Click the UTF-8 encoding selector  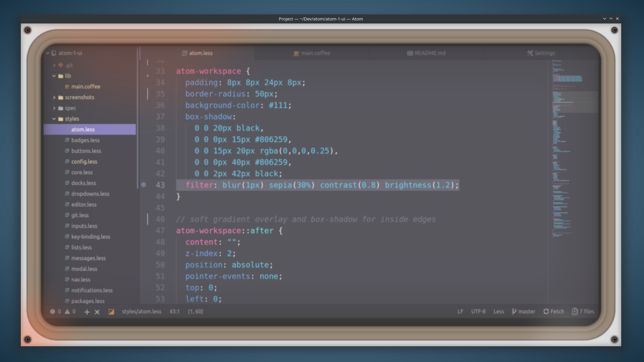tap(478, 311)
